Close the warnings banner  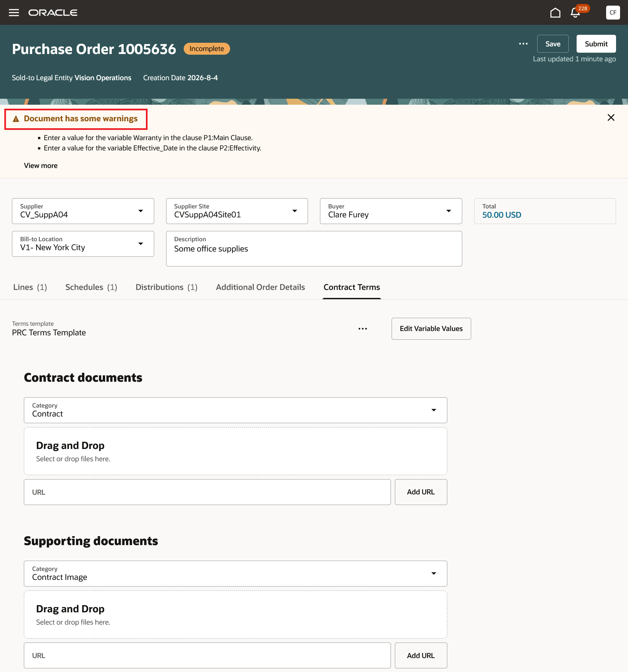coord(611,117)
